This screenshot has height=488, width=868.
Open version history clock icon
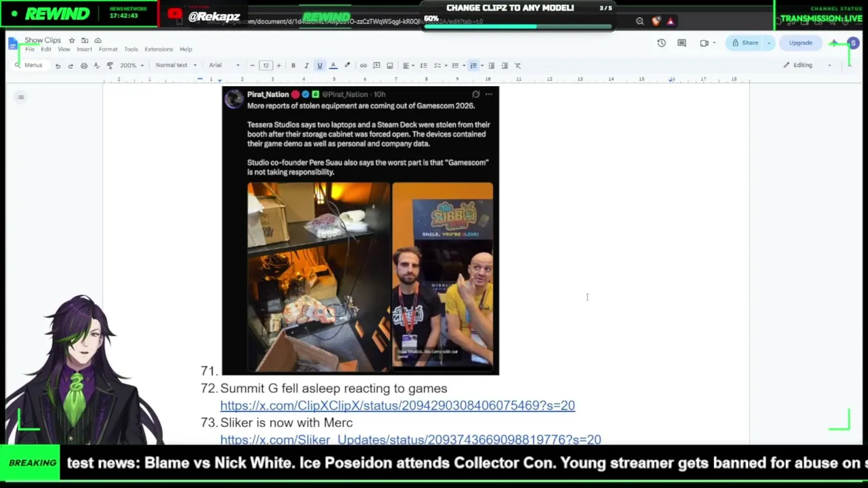pos(661,43)
